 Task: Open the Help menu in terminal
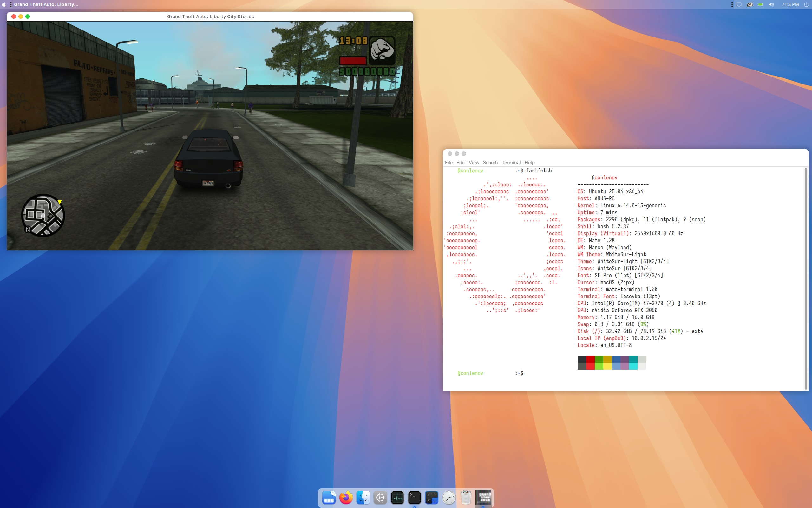coord(529,163)
